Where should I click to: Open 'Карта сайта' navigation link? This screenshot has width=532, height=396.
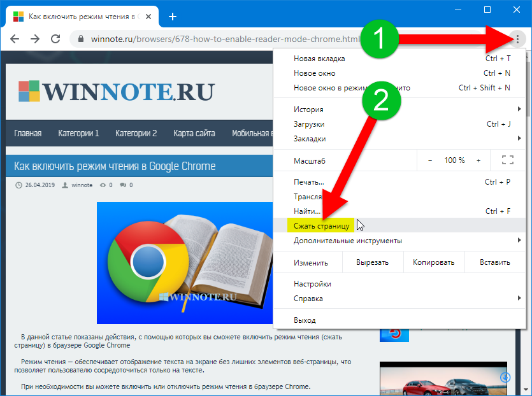[194, 133]
